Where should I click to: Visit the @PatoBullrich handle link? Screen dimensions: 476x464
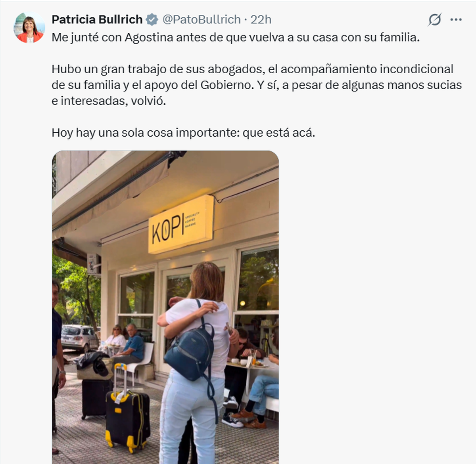pyautogui.click(x=202, y=19)
